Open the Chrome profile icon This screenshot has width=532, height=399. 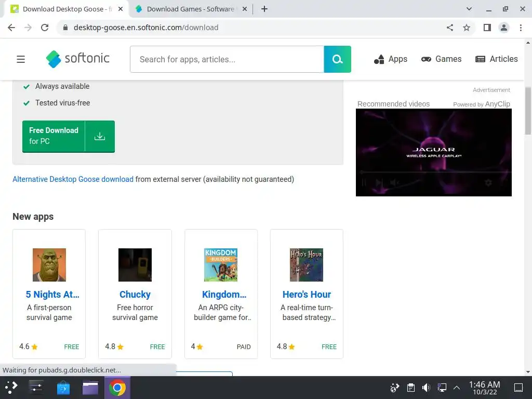(x=504, y=28)
